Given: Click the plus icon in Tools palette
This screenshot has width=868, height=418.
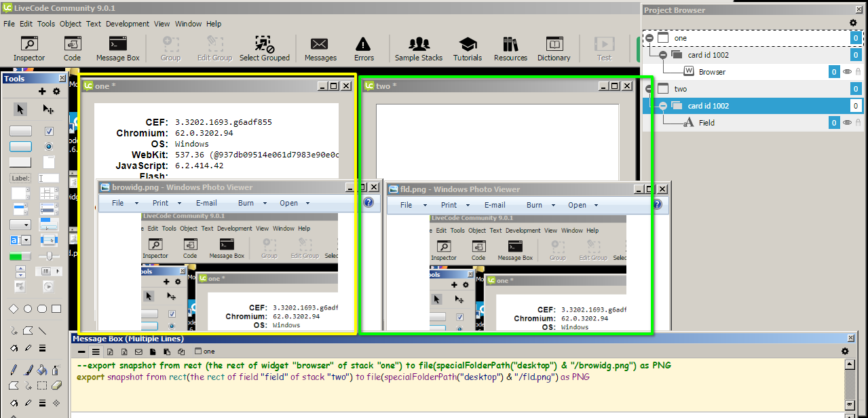Looking at the screenshot, I should pyautogui.click(x=42, y=92).
